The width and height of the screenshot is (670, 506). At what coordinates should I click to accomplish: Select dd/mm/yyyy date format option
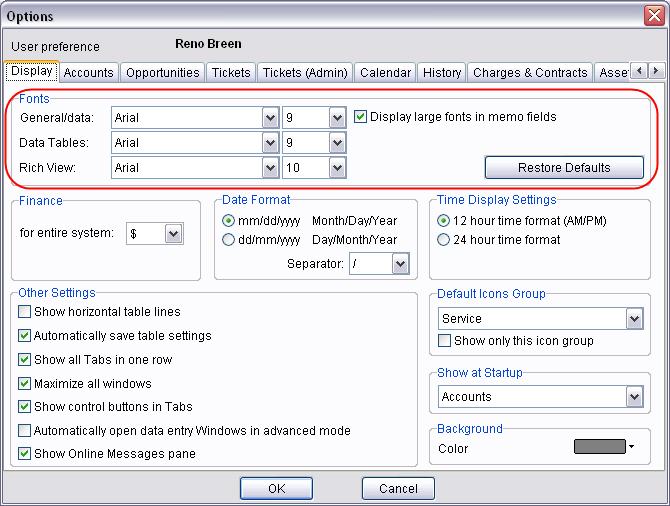pyautogui.click(x=229, y=240)
